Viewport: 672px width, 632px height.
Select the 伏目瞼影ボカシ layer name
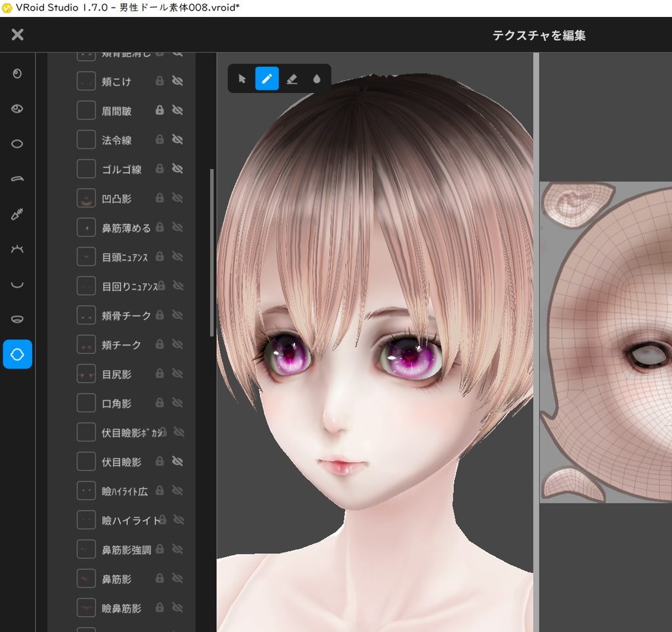point(131,432)
